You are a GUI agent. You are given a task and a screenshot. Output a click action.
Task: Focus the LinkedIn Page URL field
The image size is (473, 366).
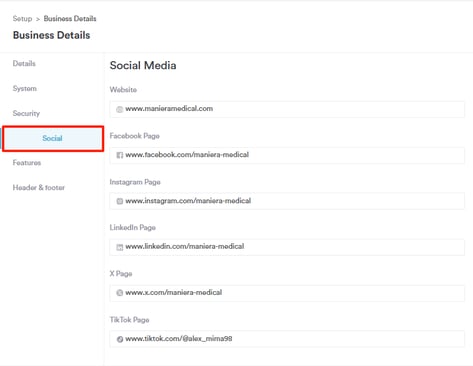287,247
